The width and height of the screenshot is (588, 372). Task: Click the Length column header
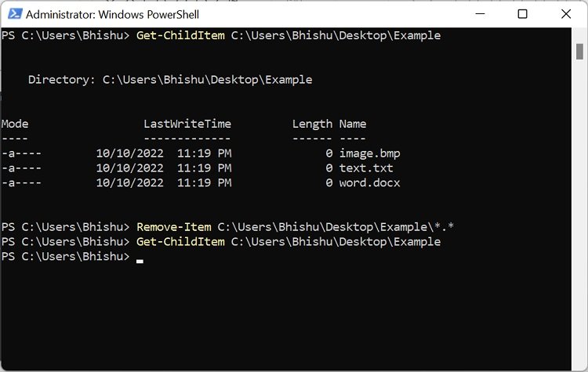[x=312, y=124]
